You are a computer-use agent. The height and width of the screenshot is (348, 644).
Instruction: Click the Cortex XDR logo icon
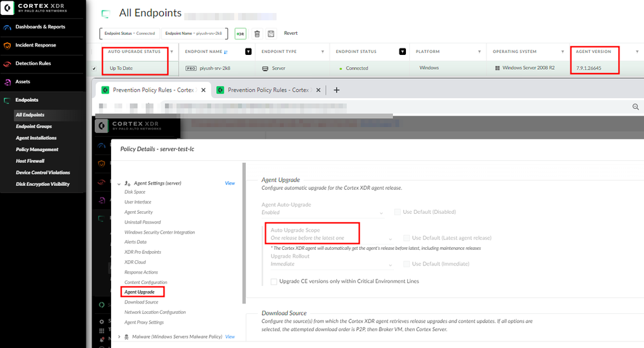click(7, 8)
